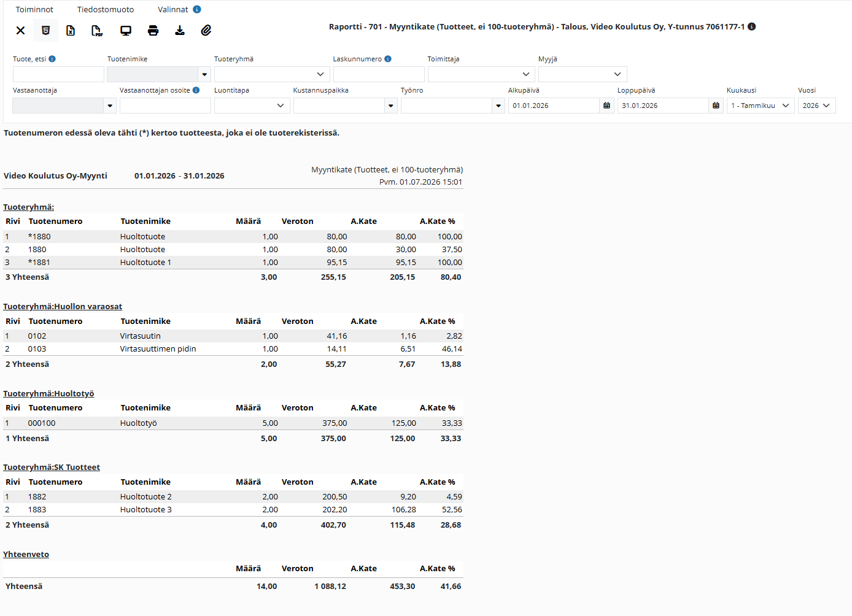Download the report with download icon
This screenshot has height=616, width=852.
(x=180, y=30)
